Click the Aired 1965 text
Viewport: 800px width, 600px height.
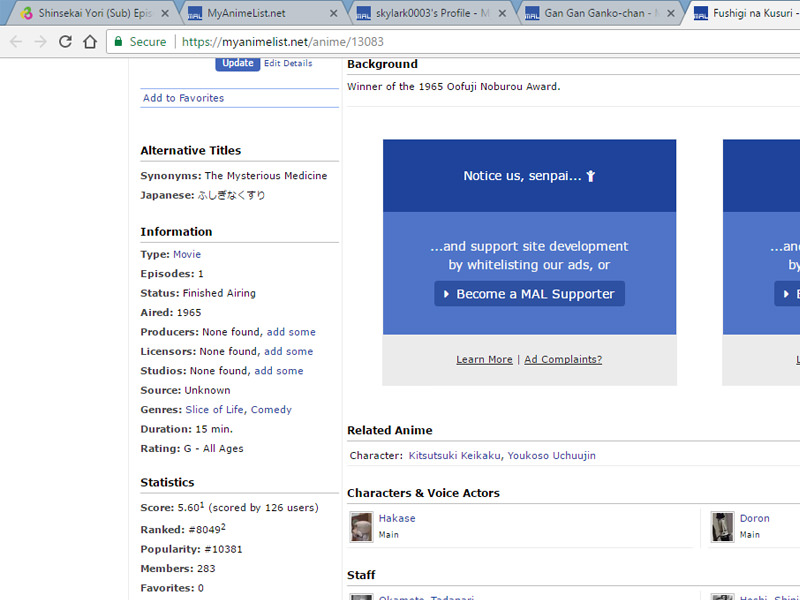pyautogui.click(x=170, y=312)
